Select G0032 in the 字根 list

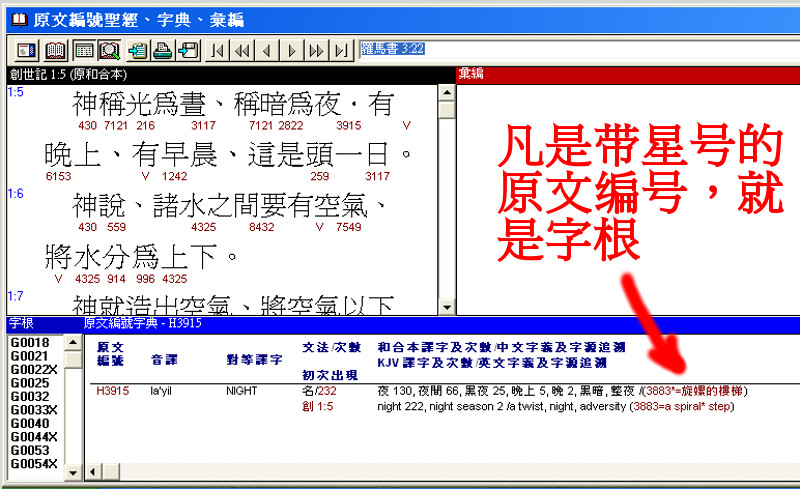[30, 397]
